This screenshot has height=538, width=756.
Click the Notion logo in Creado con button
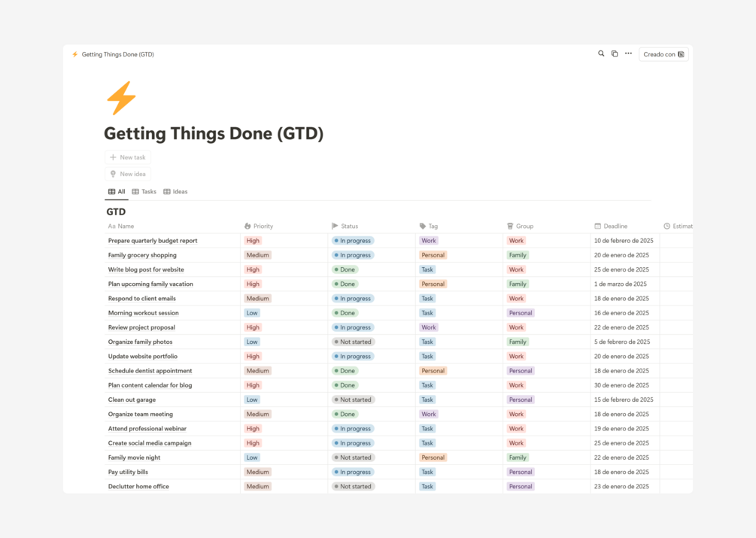click(x=681, y=54)
